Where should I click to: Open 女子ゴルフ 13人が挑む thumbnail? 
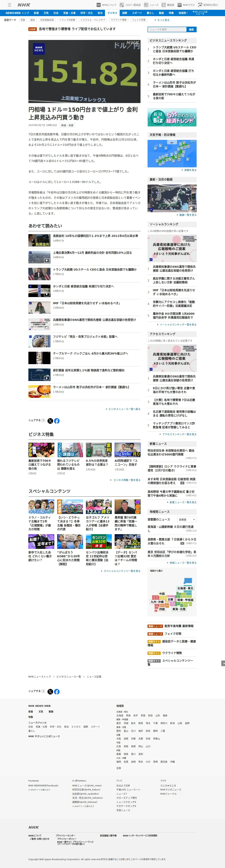tap(99, 507)
